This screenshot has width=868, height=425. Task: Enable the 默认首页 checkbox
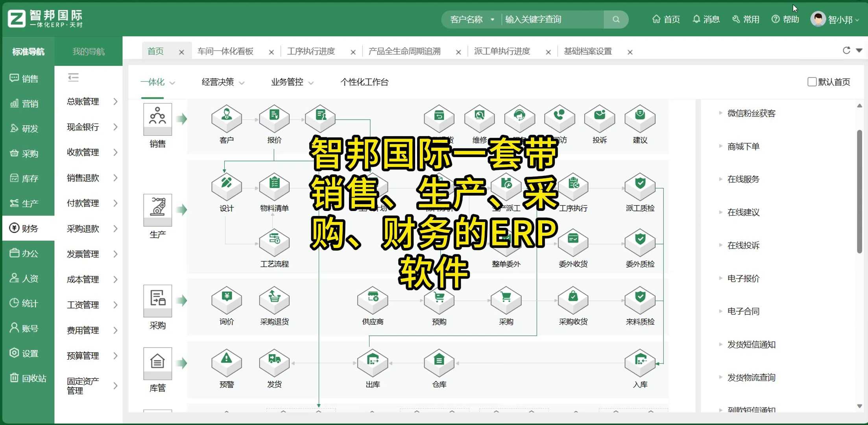(812, 82)
